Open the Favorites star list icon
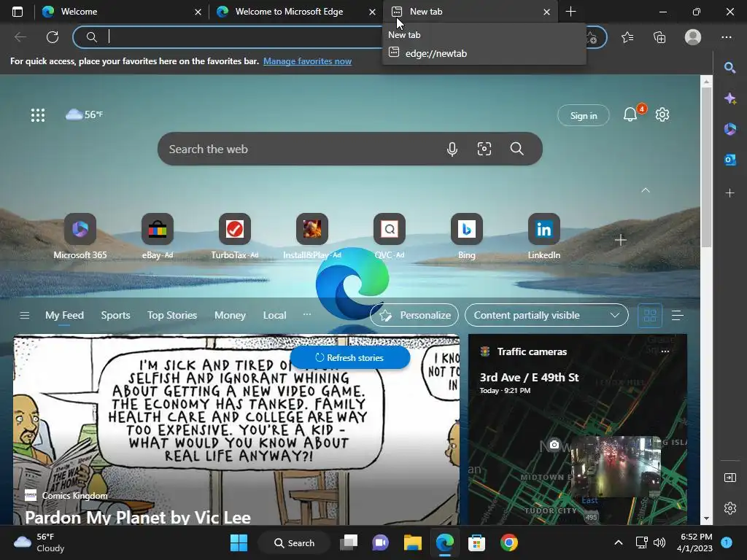Viewport: 747px width, 560px height. coord(627,37)
